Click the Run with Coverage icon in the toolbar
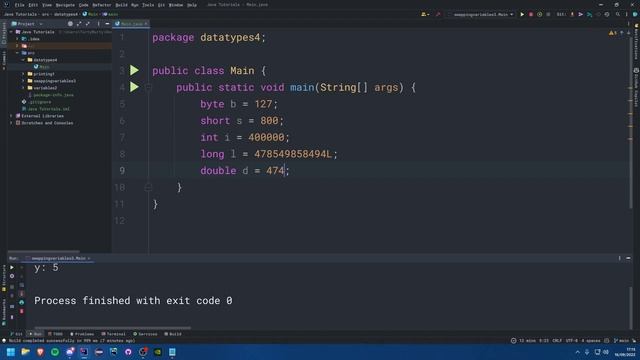Viewport: 640px width, 360px height. 540,14
